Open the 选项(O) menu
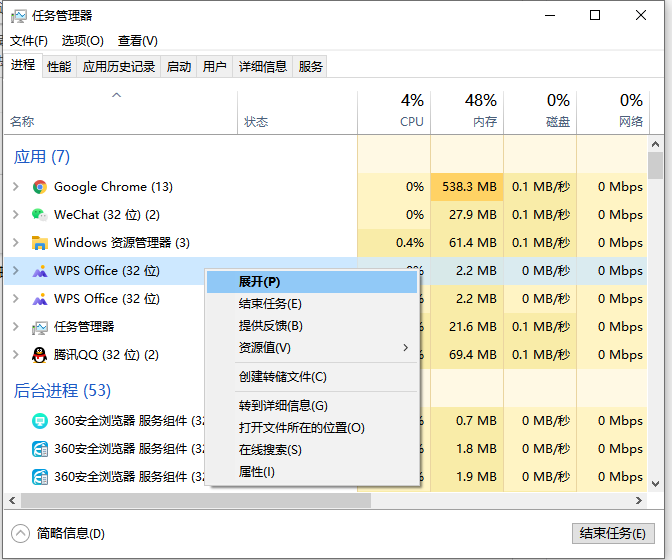The width and height of the screenshot is (672, 560). click(x=82, y=41)
